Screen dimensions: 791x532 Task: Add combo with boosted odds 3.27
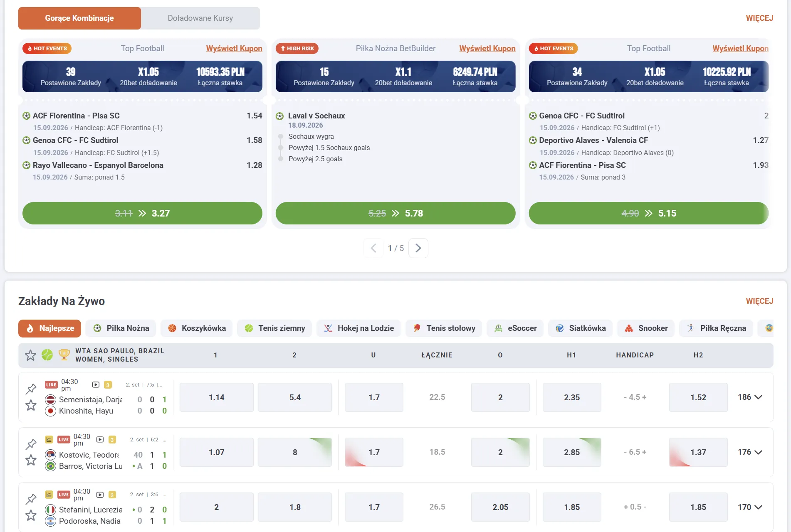pyautogui.click(x=142, y=213)
